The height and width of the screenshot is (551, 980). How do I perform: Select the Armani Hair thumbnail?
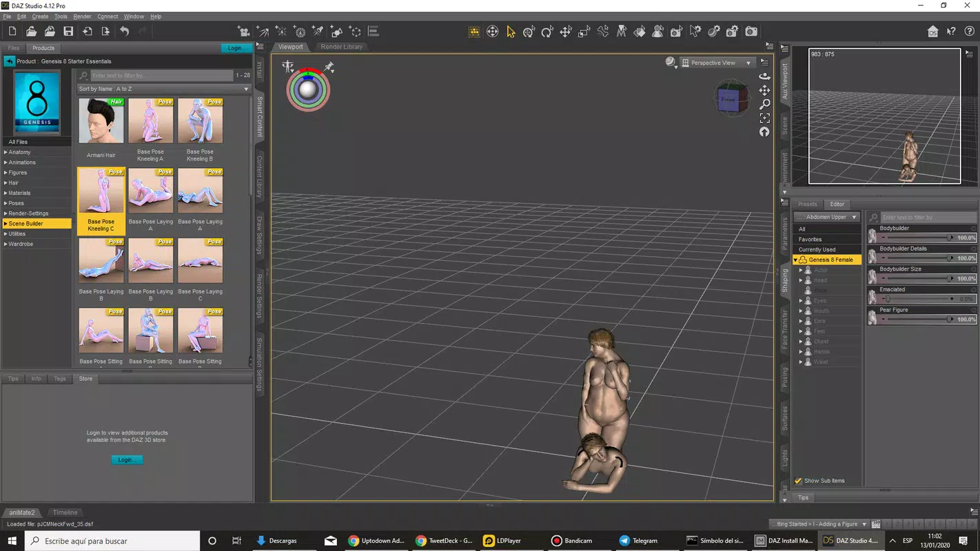101,121
